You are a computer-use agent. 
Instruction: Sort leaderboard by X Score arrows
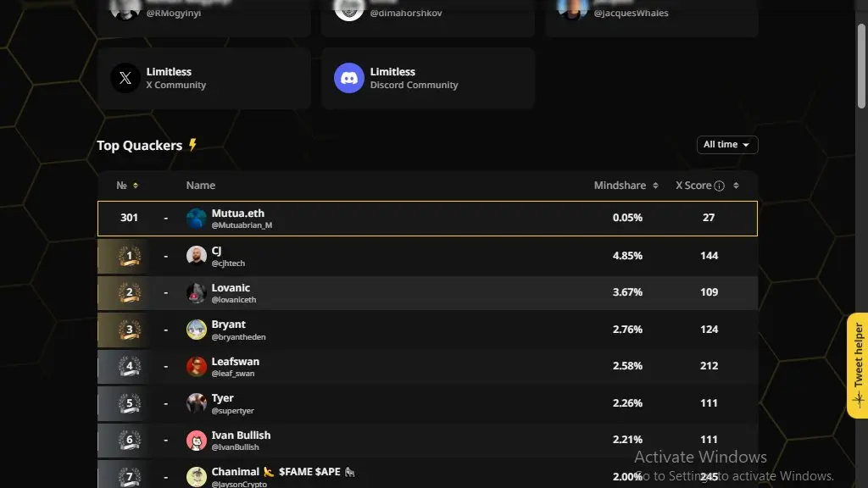click(x=736, y=186)
